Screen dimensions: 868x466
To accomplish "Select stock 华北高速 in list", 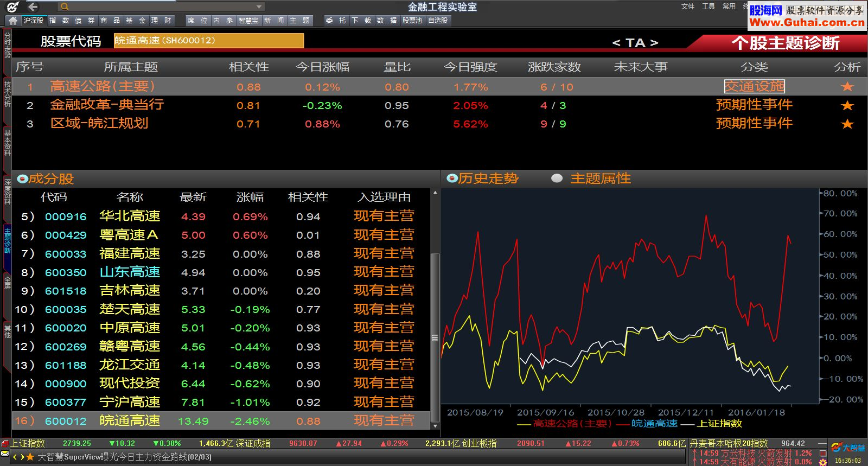I will point(130,216).
